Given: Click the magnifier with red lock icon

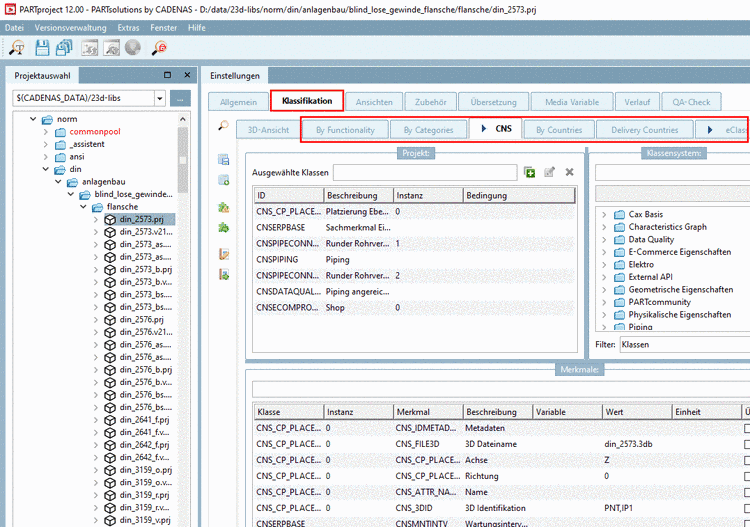Looking at the screenshot, I should 159,48.
